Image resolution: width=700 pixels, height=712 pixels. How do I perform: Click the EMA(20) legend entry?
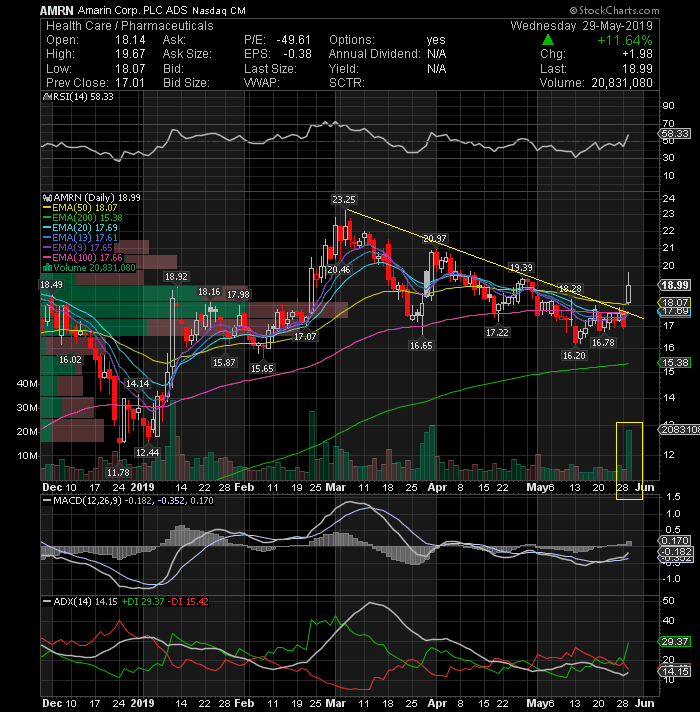(x=81, y=227)
